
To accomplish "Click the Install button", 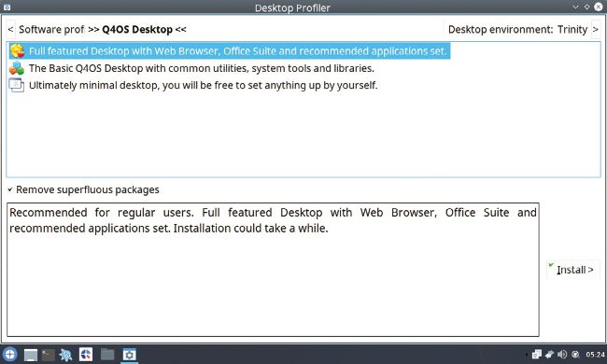I will [x=572, y=270].
